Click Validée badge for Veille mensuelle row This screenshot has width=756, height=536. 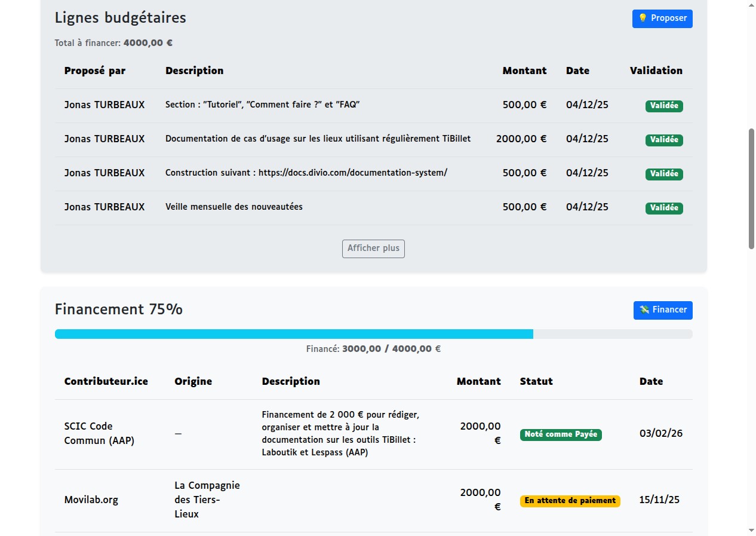pos(664,208)
